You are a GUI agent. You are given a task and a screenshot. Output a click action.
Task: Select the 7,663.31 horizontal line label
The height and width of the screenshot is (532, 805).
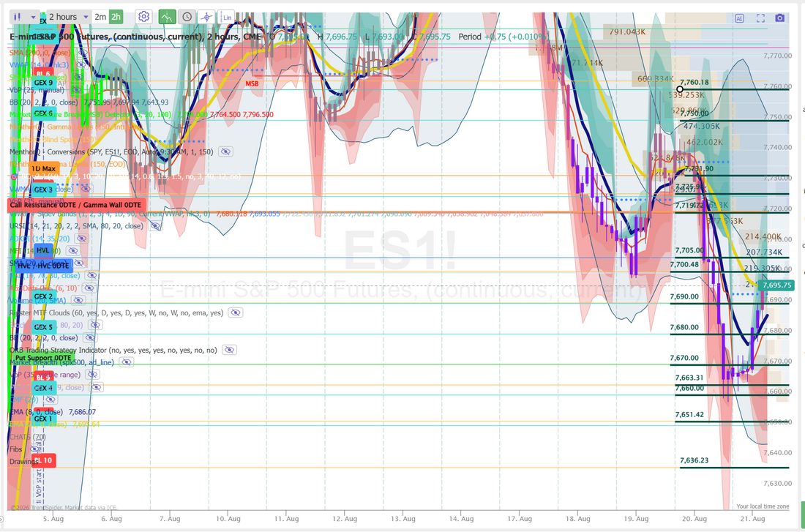pos(689,378)
